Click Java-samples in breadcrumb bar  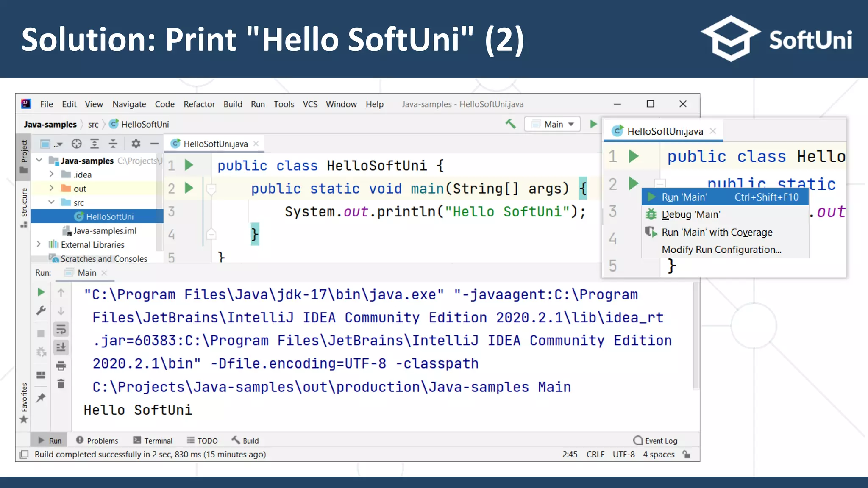50,124
